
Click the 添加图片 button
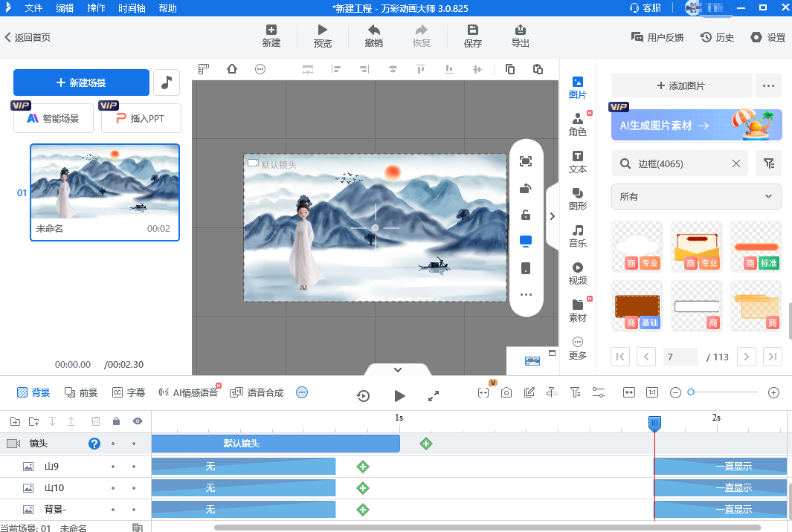point(681,85)
